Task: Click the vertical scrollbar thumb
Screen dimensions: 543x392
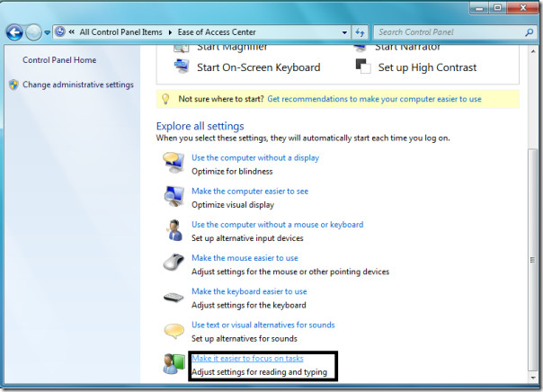Action: point(533,260)
